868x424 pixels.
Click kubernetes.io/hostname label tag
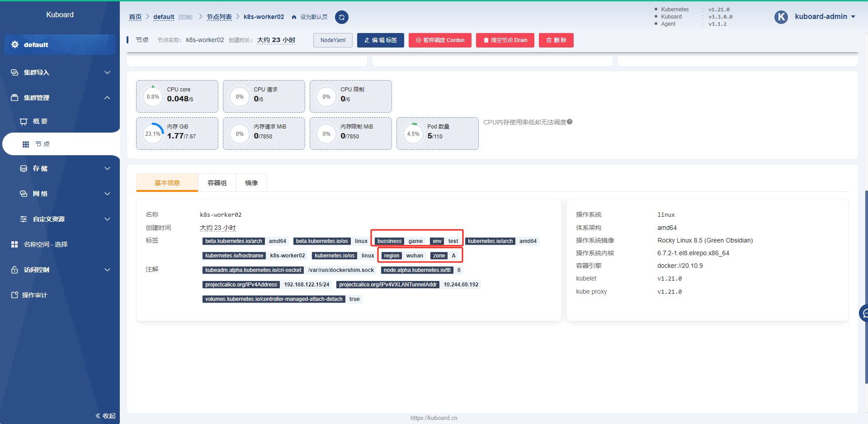[x=234, y=256]
